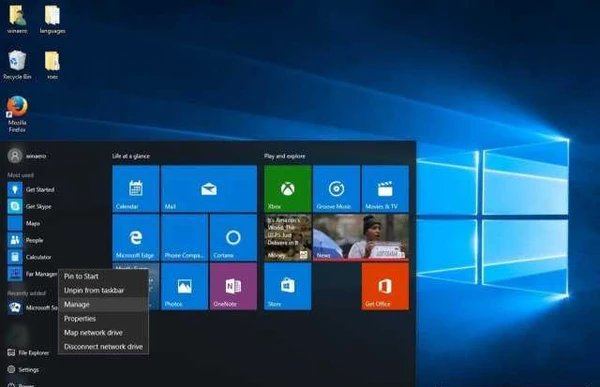600x387 pixels.
Task: Open Microsoft Solitaire under Recently added
Action: point(32,307)
